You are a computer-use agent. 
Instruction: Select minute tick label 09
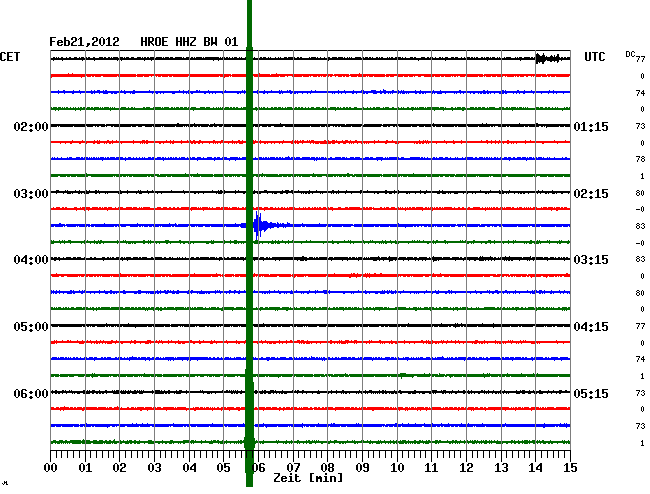(362, 468)
